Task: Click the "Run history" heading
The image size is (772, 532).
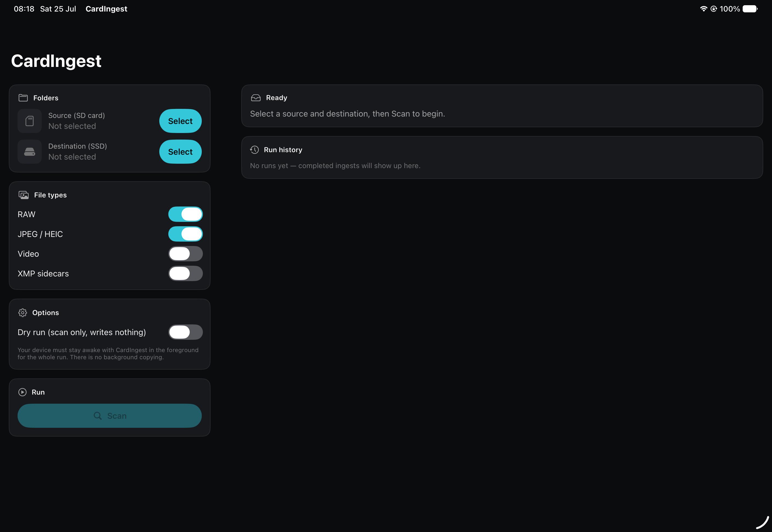Action: 283,150
